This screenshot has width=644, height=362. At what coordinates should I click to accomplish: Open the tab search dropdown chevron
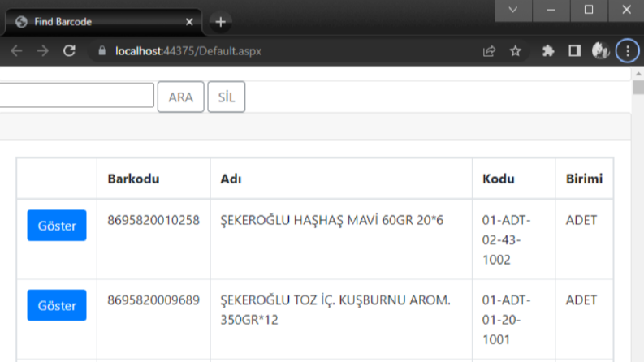point(513,10)
